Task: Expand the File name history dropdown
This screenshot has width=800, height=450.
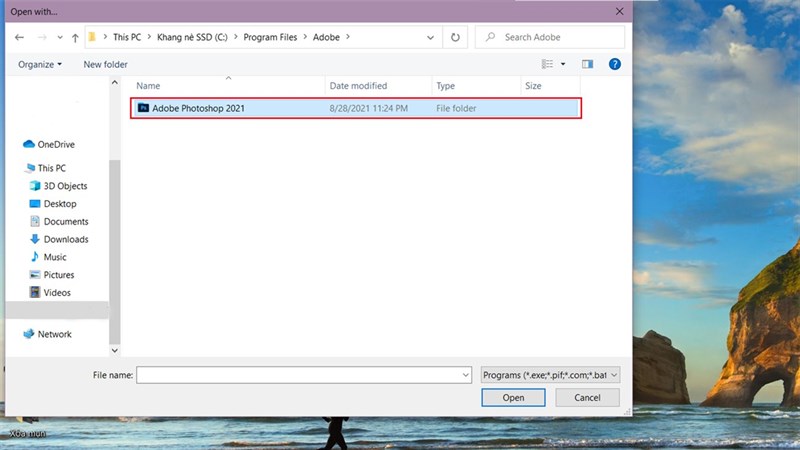Action: click(466, 375)
